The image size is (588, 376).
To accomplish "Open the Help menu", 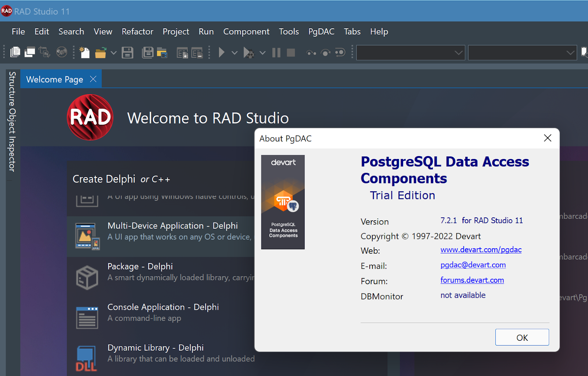I will [x=379, y=32].
